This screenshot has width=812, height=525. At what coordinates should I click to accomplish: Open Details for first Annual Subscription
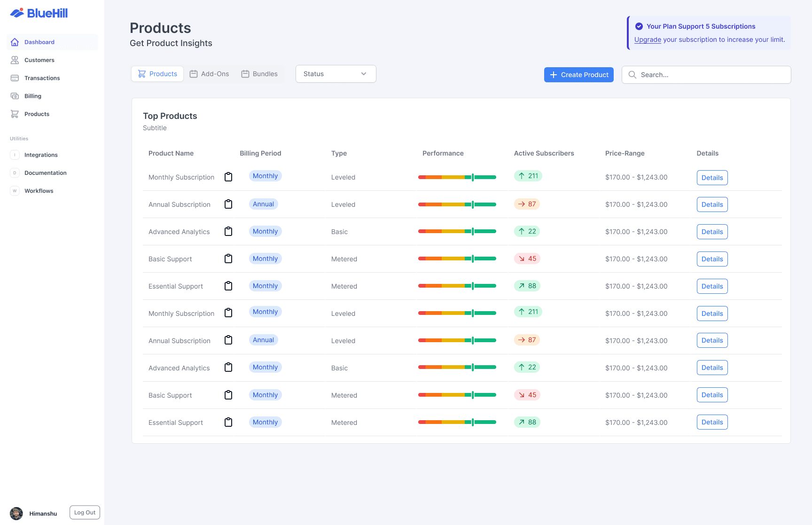point(712,204)
